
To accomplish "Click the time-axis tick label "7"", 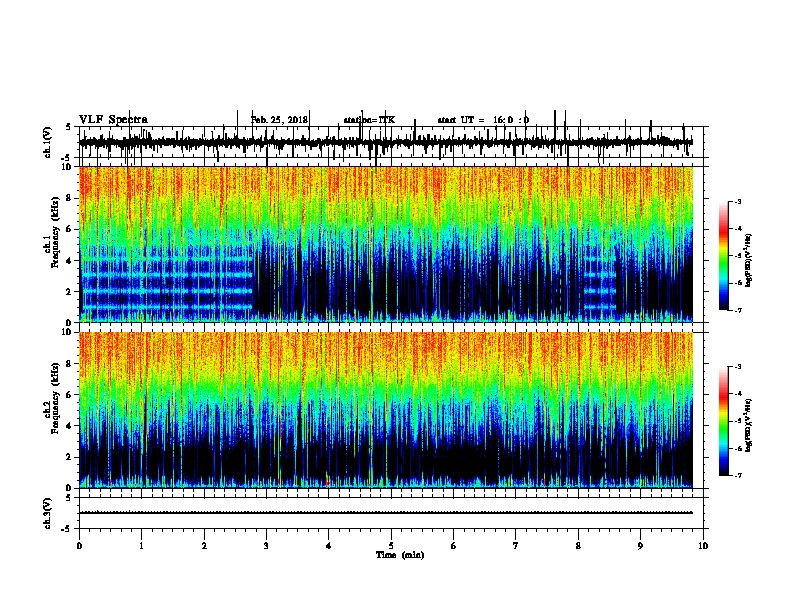I will click(516, 546).
